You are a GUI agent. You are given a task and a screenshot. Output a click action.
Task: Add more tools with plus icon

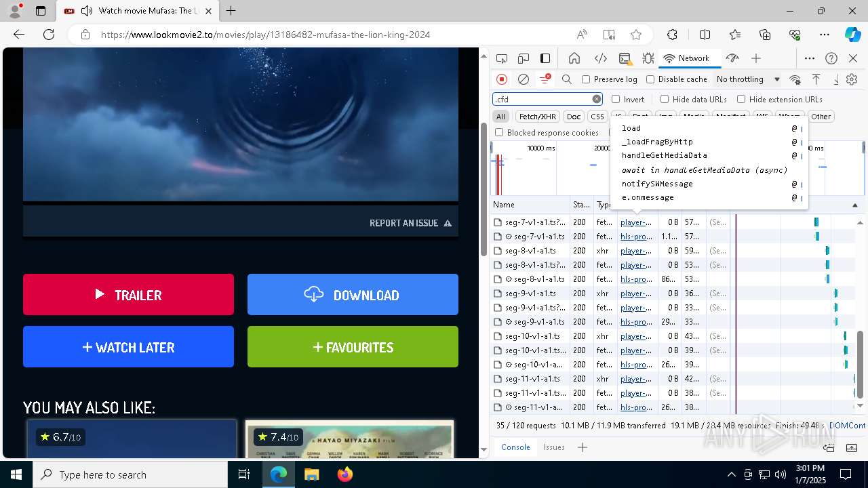756,58
